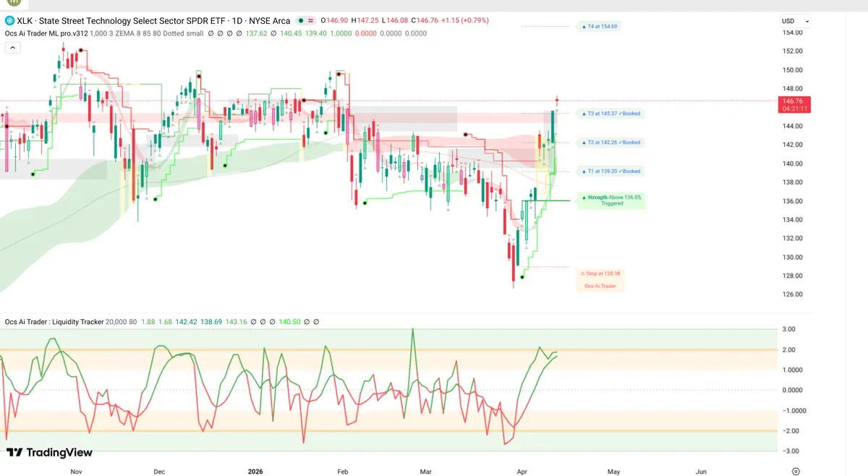868x476 pixels.
Task: Click the Ocs Ai Trader label below the stop
Action: click(600, 286)
